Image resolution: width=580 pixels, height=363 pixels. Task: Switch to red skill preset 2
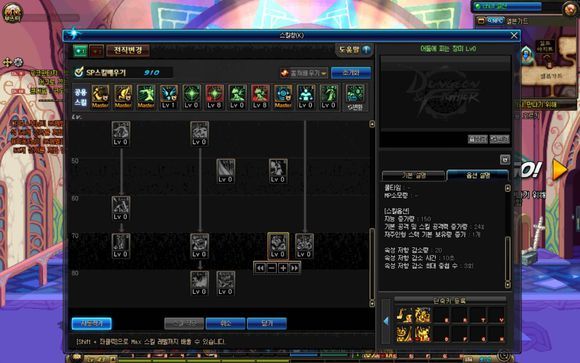click(97, 50)
